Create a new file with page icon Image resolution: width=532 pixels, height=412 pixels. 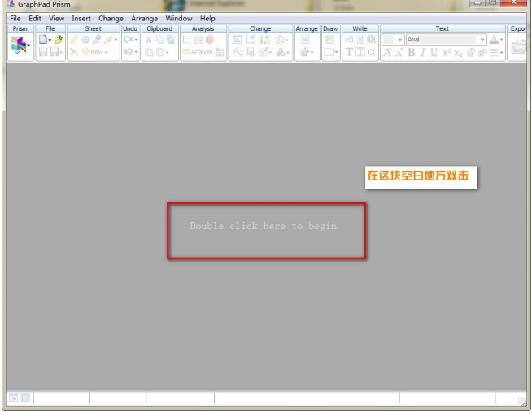click(x=43, y=39)
